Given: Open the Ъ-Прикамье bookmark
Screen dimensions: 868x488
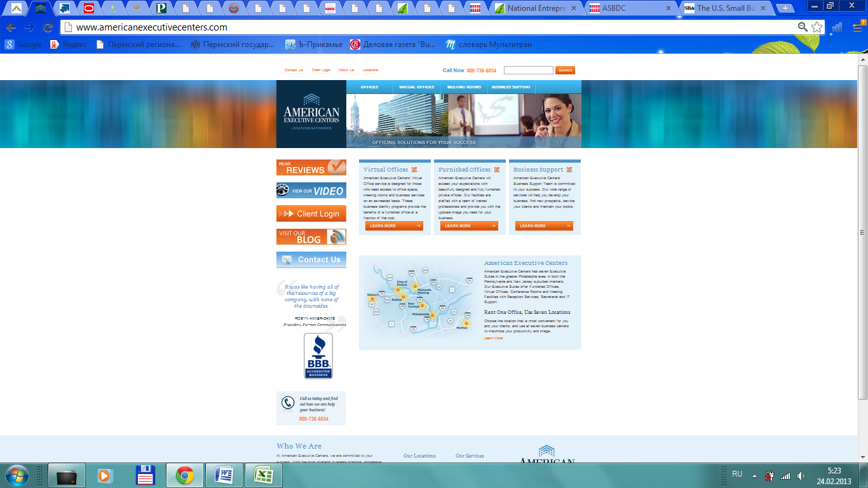Looking at the screenshot, I should pyautogui.click(x=314, y=44).
